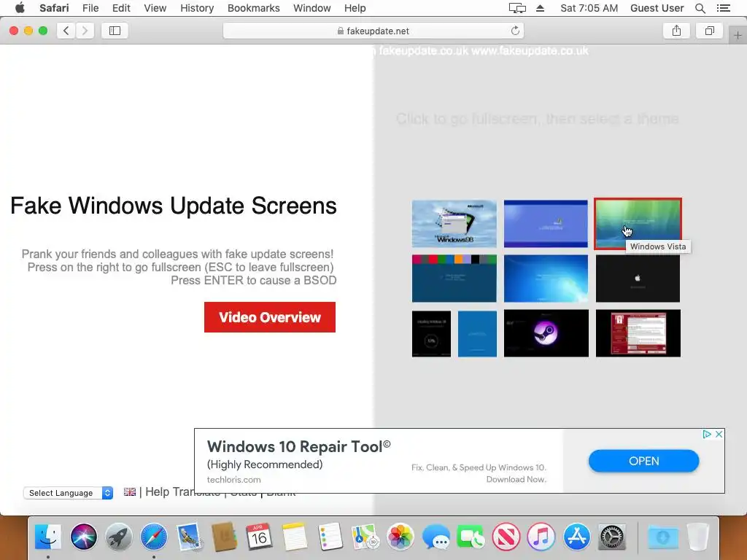Open the Window menu
Viewport: 747px width, 560px height.
pyautogui.click(x=312, y=8)
